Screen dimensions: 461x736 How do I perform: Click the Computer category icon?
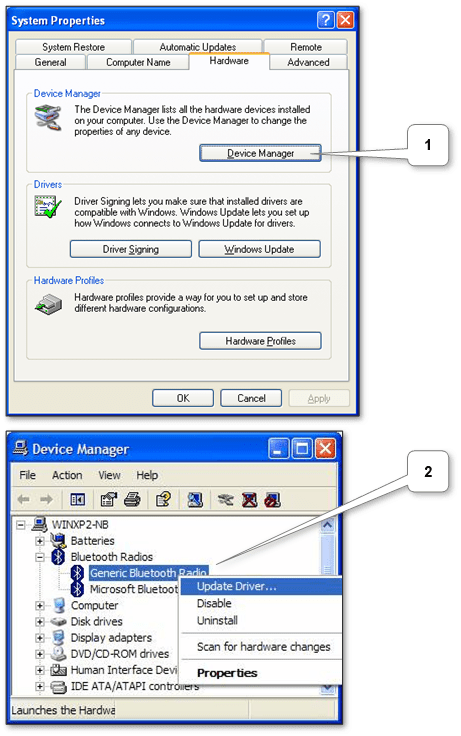59,605
